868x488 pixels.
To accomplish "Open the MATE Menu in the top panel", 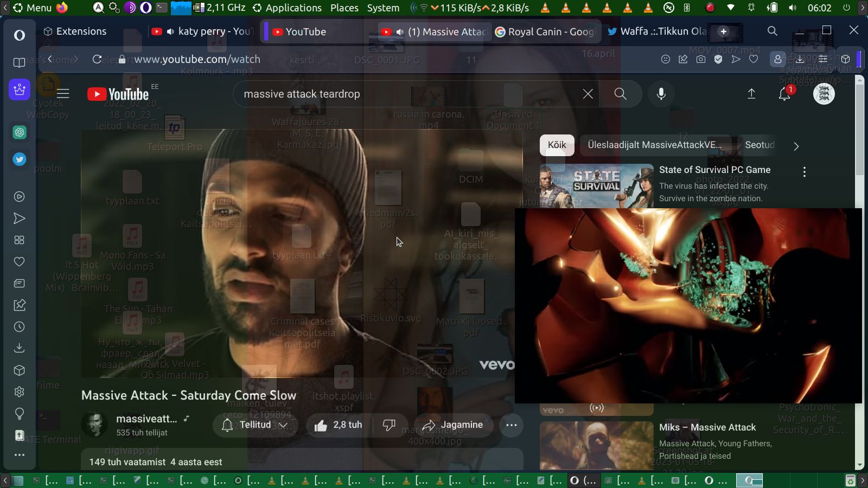I will 32,8.
